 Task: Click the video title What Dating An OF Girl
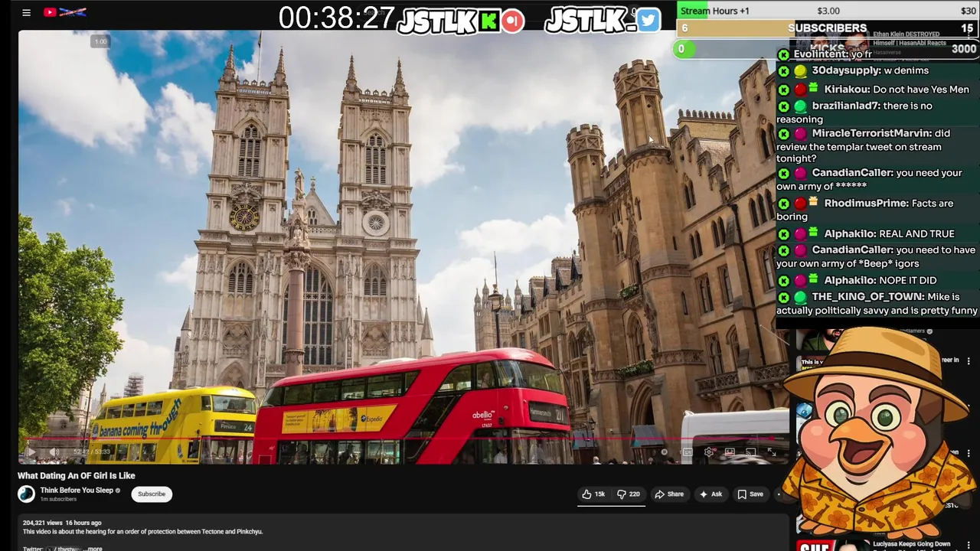(x=77, y=475)
